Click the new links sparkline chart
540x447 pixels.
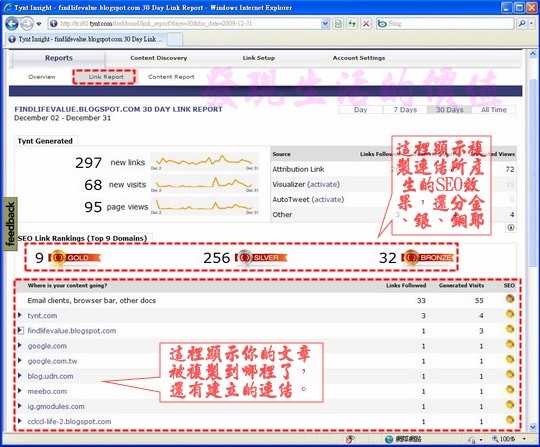[x=205, y=161]
